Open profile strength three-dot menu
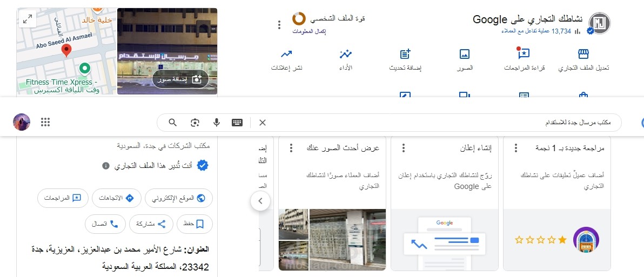 279,25
